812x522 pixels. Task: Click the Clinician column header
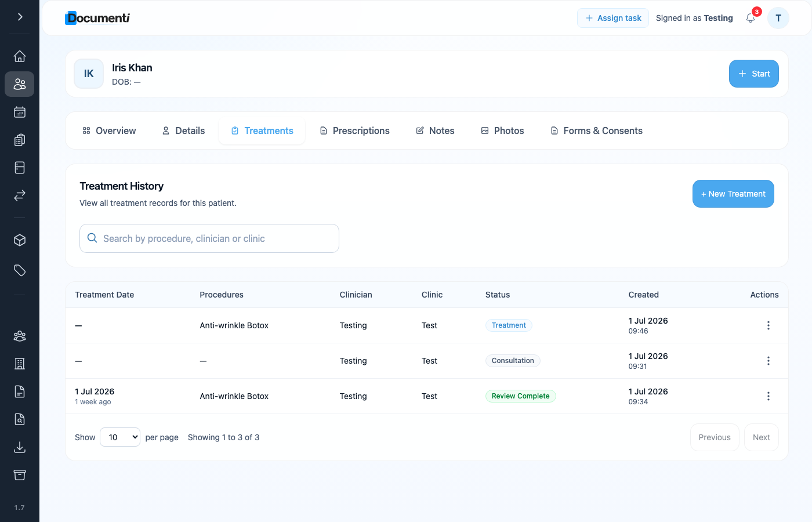[x=356, y=295]
